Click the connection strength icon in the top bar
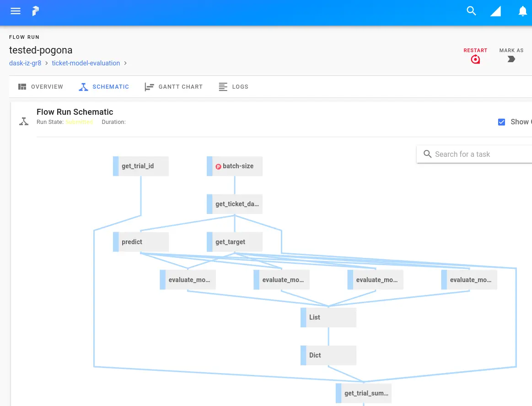The width and height of the screenshot is (532, 406). click(x=495, y=11)
